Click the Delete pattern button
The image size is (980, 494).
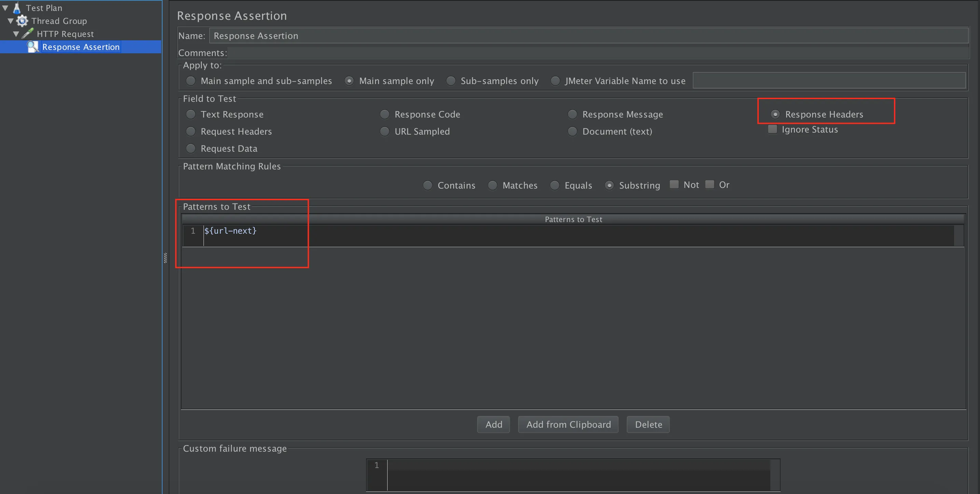648,424
